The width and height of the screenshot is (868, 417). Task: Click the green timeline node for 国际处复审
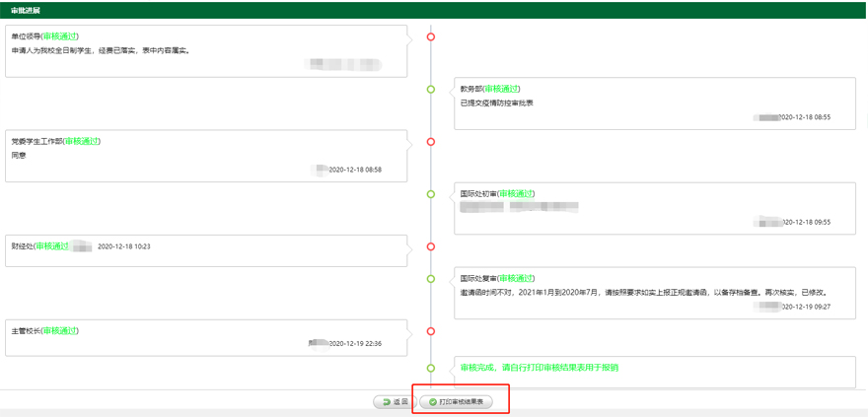pyautogui.click(x=431, y=279)
